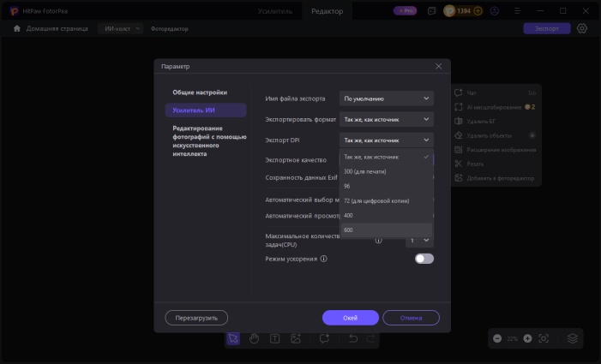The width and height of the screenshot is (601, 364).
Task: Select the hand pan tool
Action: (x=254, y=338)
